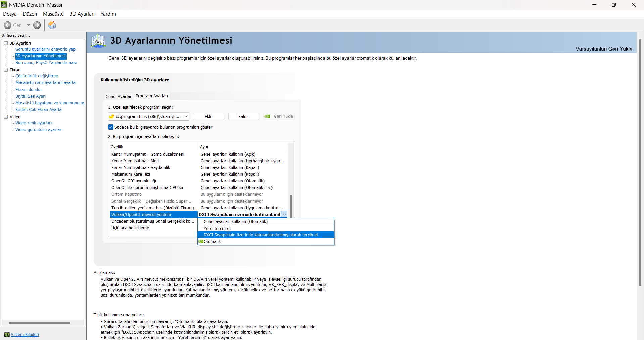The width and height of the screenshot is (644, 340).
Task: Open the 3D Ayarları menu
Action: [82, 14]
